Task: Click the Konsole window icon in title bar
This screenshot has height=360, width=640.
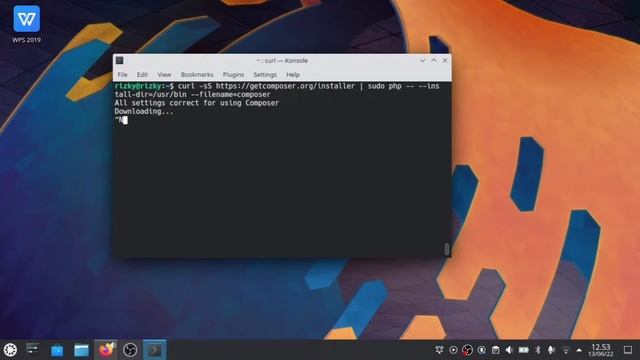Action: coord(120,60)
